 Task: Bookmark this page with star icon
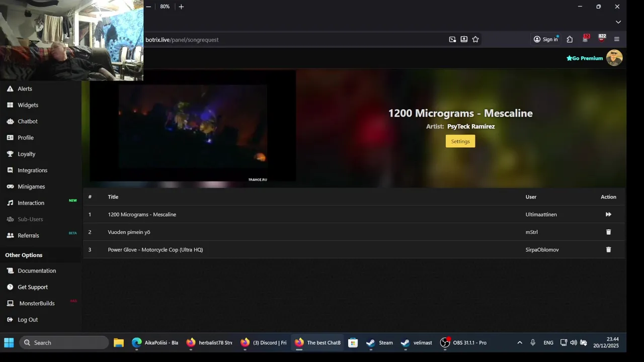475,39
